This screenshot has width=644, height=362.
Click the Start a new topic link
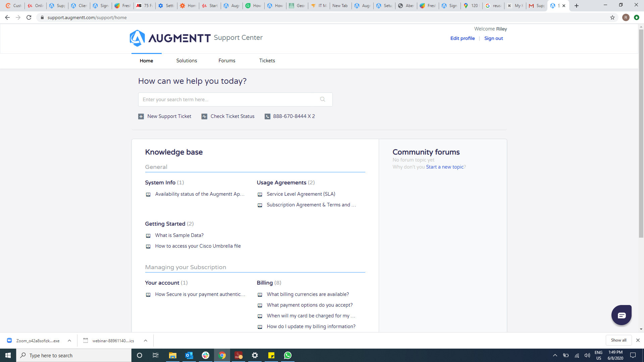point(444,167)
